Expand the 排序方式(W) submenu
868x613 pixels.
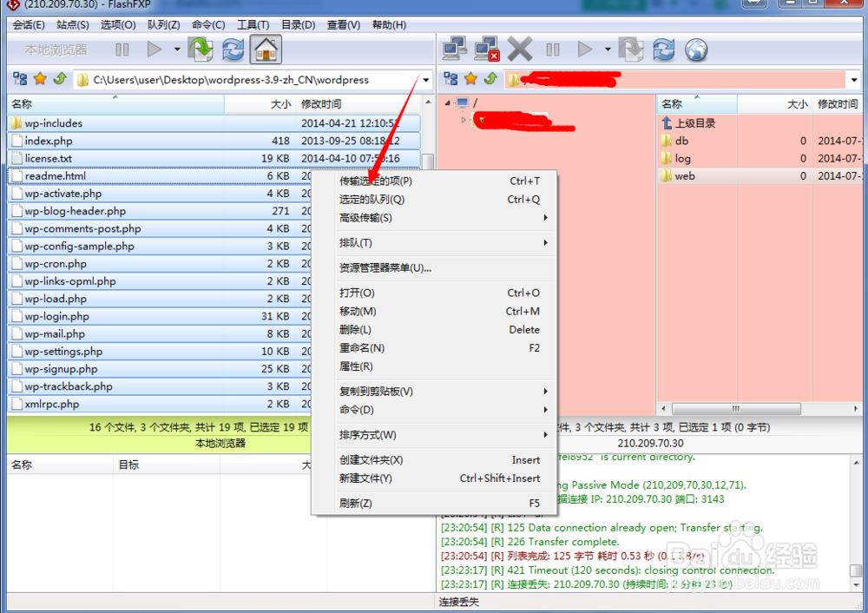click(x=435, y=435)
